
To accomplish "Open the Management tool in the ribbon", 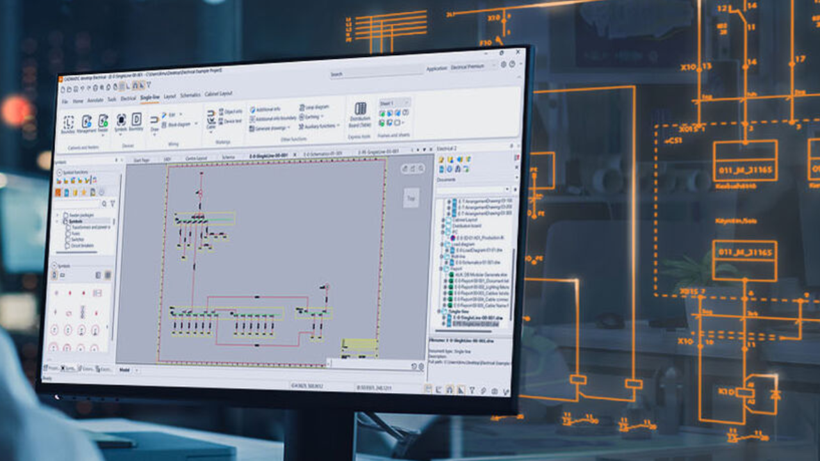I will [87, 124].
